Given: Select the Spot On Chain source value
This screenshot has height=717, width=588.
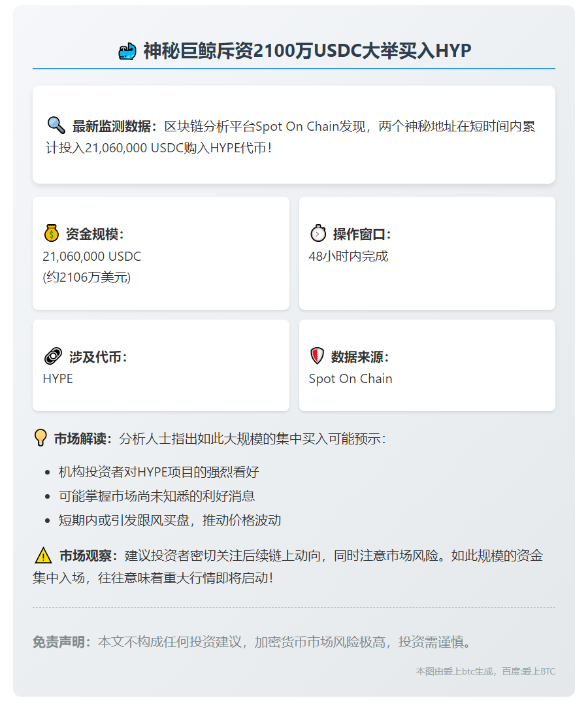Looking at the screenshot, I should click(x=350, y=379).
